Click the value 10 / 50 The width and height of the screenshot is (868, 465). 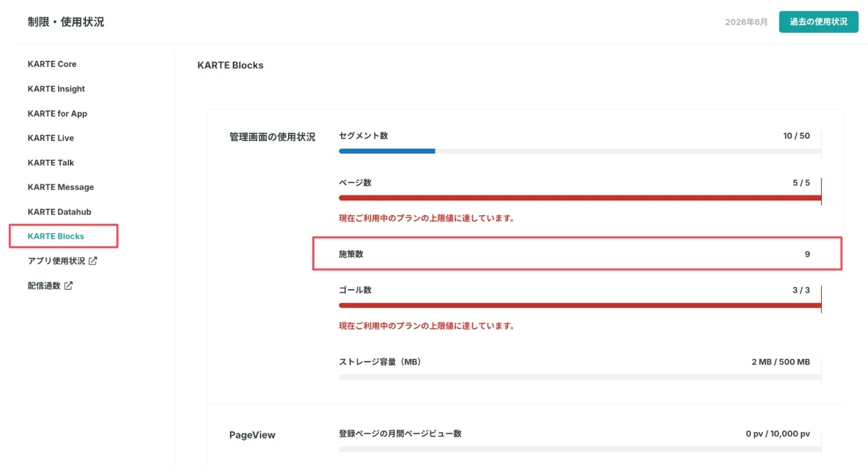coord(797,135)
